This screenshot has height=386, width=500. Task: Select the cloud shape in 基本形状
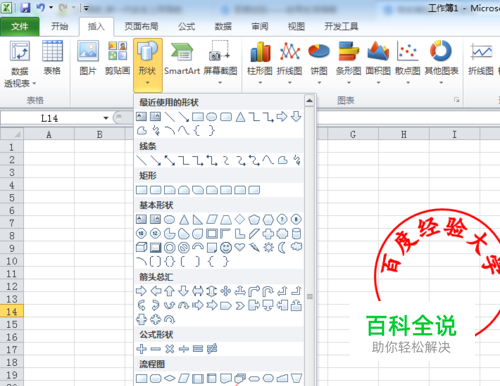296,247
